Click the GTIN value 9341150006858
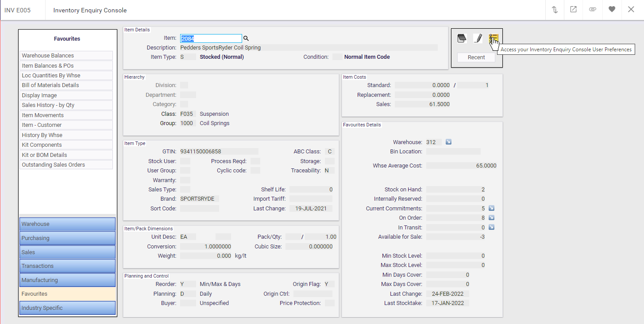This screenshot has width=644, height=324. click(201, 152)
